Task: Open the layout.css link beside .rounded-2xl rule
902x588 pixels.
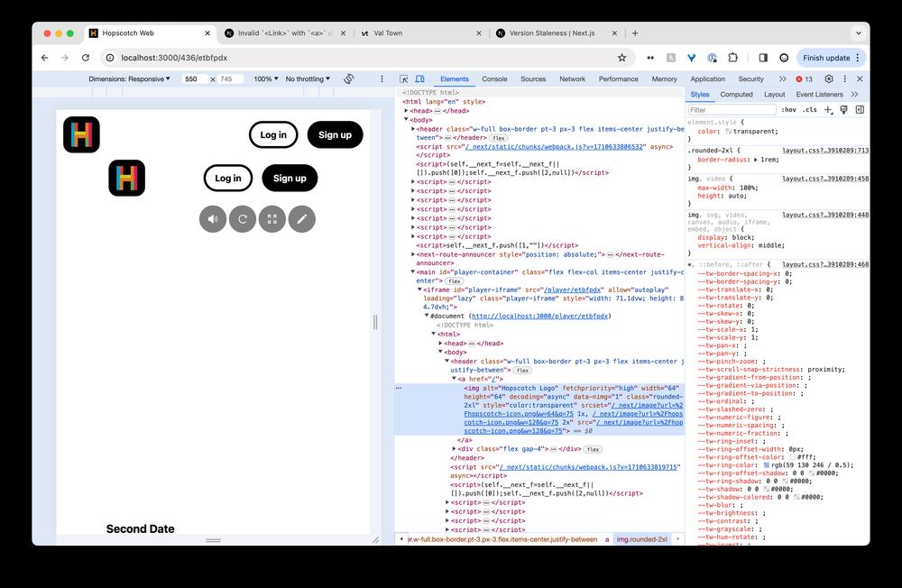Action: (825, 151)
